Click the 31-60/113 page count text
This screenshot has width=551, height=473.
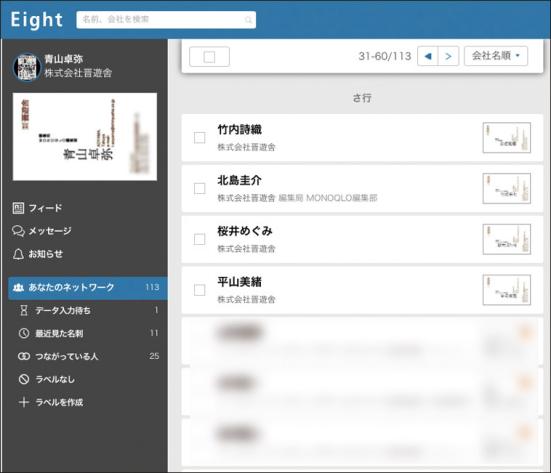click(385, 56)
